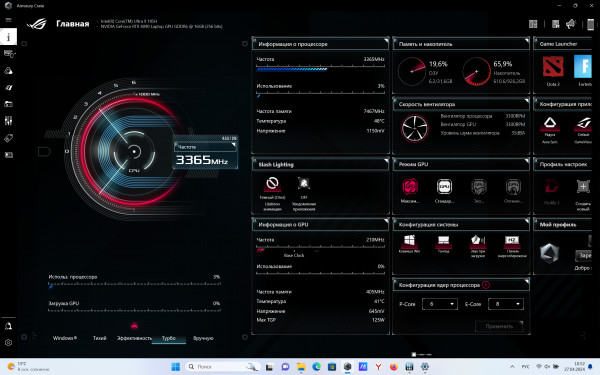Switch to the Windows® operating mode
The image size is (600, 375).
point(65,338)
